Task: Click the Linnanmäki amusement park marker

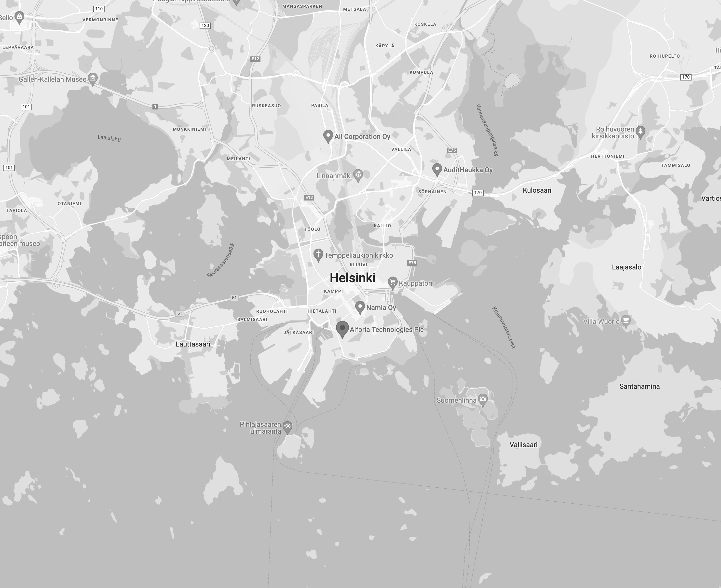Action: (x=358, y=175)
